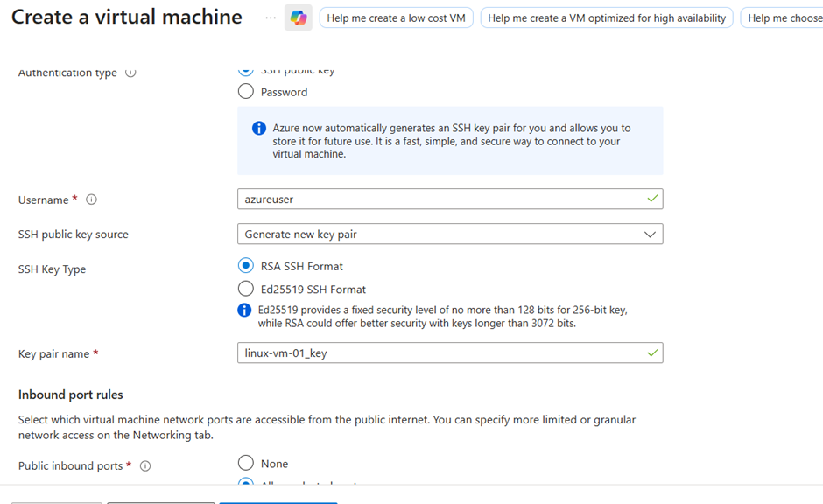Click the green checkmark in Username field
Viewport: 823px width, 504px height.
(x=652, y=199)
